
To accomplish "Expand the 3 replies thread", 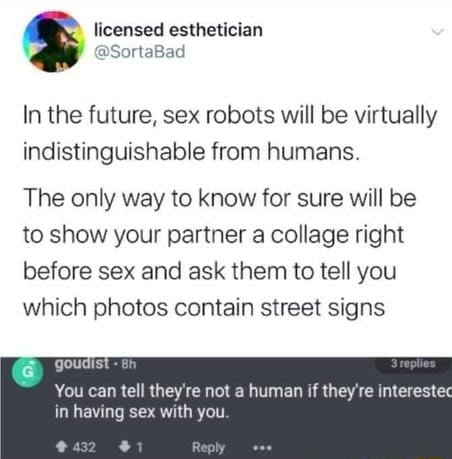I will [413, 363].
